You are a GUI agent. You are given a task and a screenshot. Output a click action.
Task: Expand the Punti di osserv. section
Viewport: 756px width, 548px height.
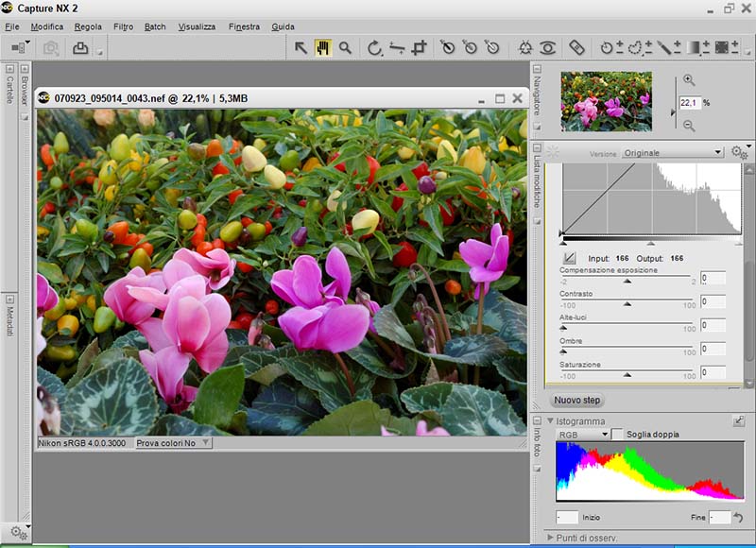550,537
